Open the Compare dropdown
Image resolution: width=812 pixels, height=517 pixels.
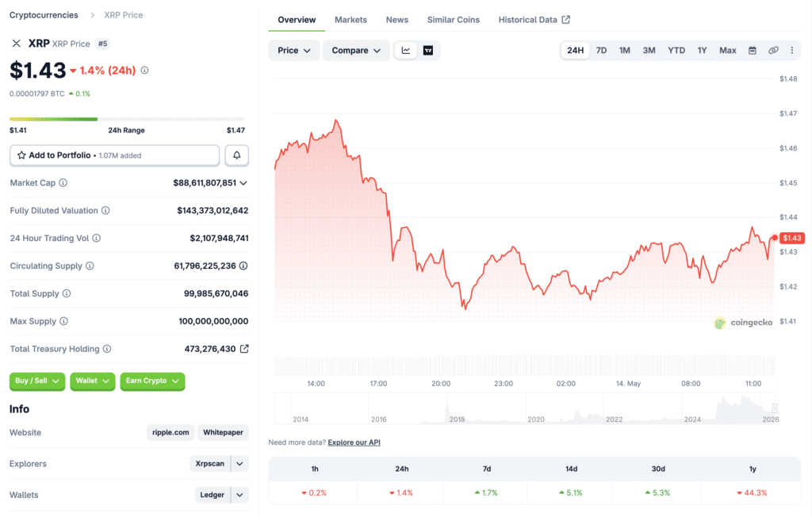tap(356, 50)
